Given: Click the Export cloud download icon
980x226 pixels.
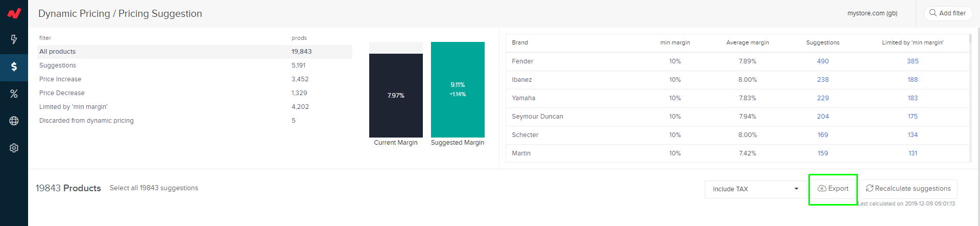Looking at the screenshot, I should [x=822, y=188].
